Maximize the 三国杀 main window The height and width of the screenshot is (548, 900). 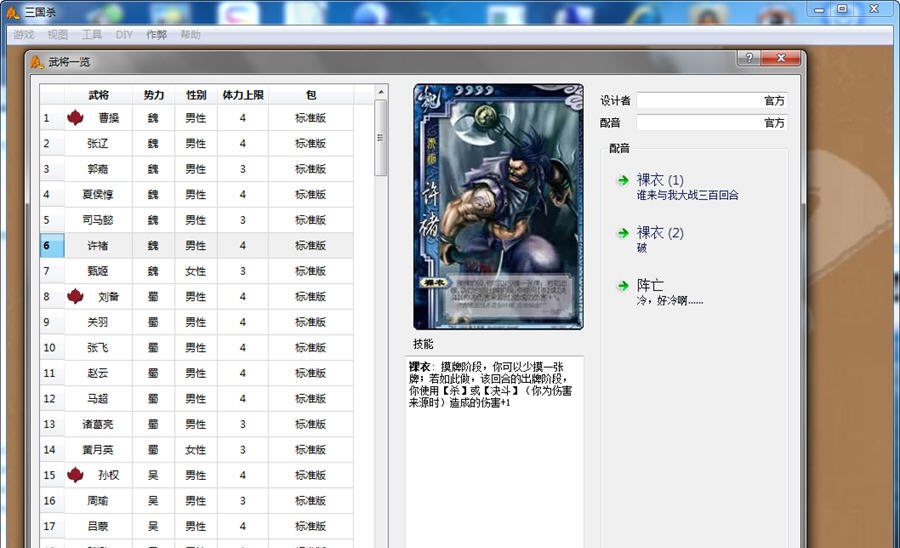pyautogui.click(x=842, y=9)
